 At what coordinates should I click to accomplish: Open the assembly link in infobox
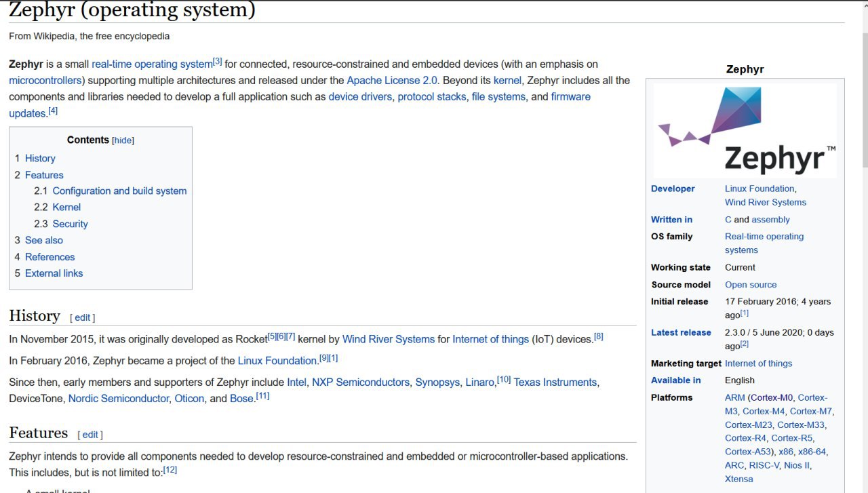point(770,220)
